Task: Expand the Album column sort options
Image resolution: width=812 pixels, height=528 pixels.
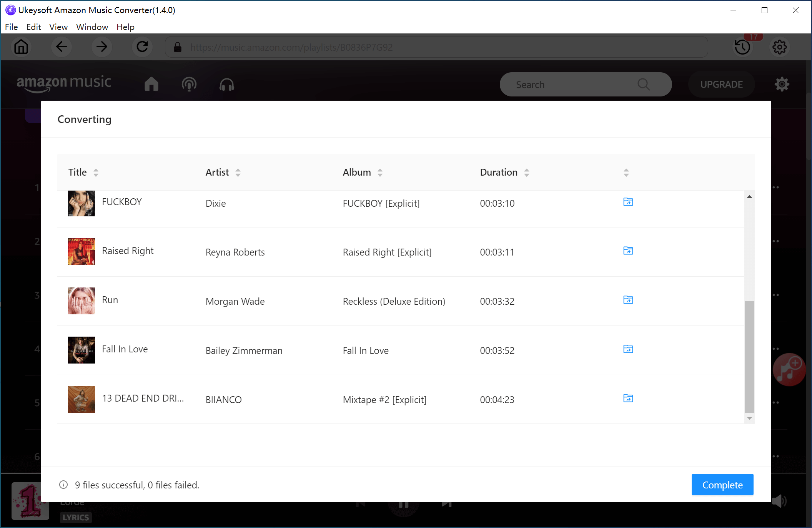Action: click(x=380, y=173)
